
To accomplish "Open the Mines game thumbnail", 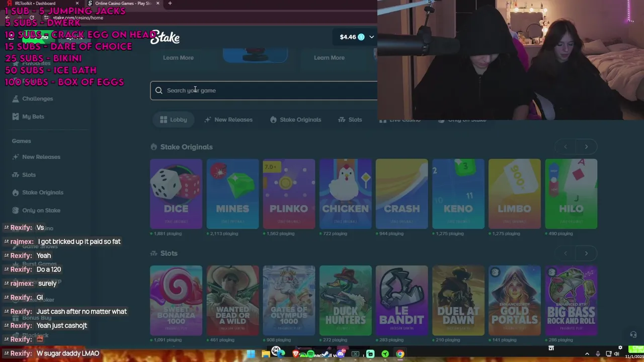I will pyautogui.click(x=232, y=194).
